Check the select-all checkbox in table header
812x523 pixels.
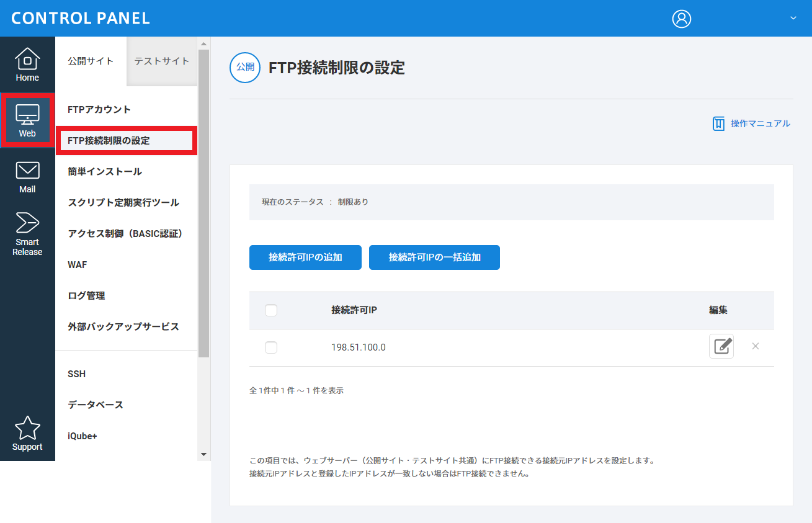coord(271,310)
